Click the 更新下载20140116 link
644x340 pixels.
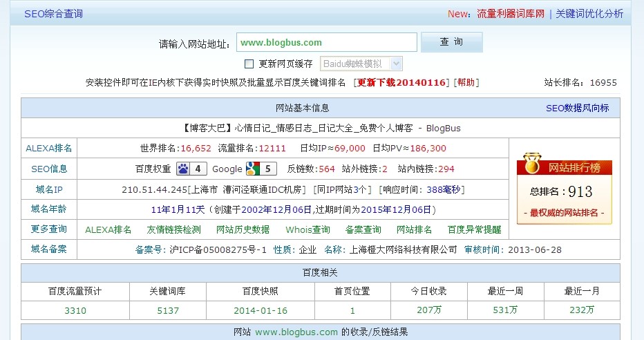pos(401,82)
